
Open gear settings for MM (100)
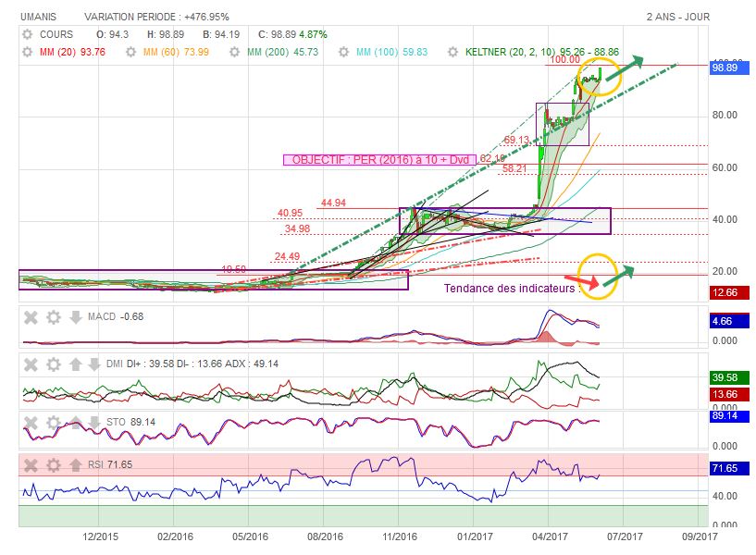343,52
